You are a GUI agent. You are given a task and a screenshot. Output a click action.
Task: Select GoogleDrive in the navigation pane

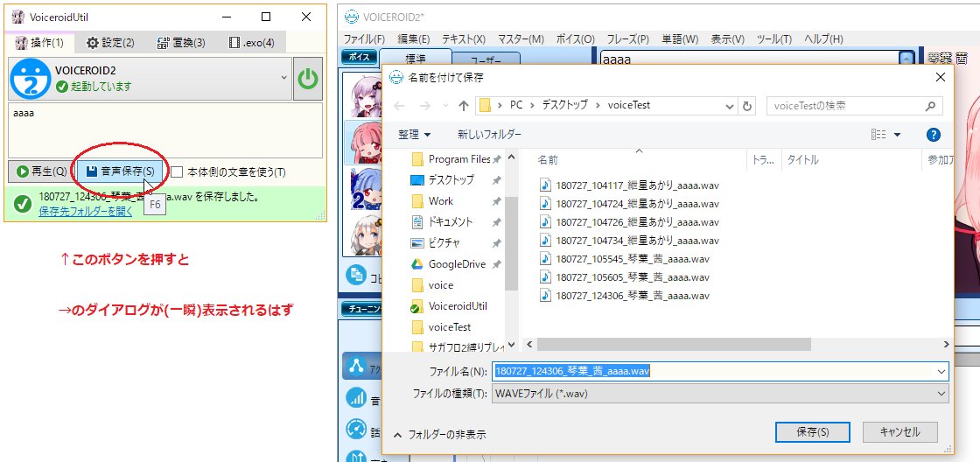point(458,264)
